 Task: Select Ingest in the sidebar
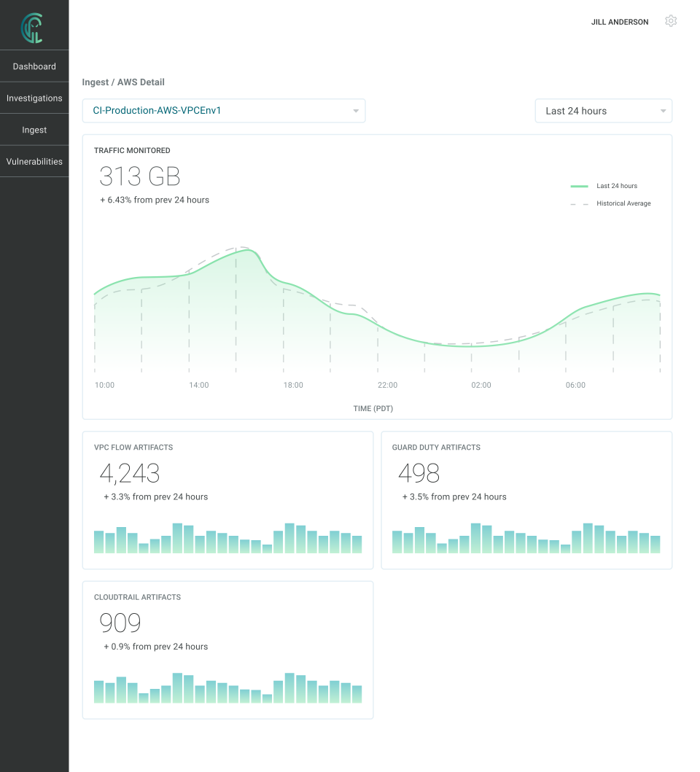point(34,129)
